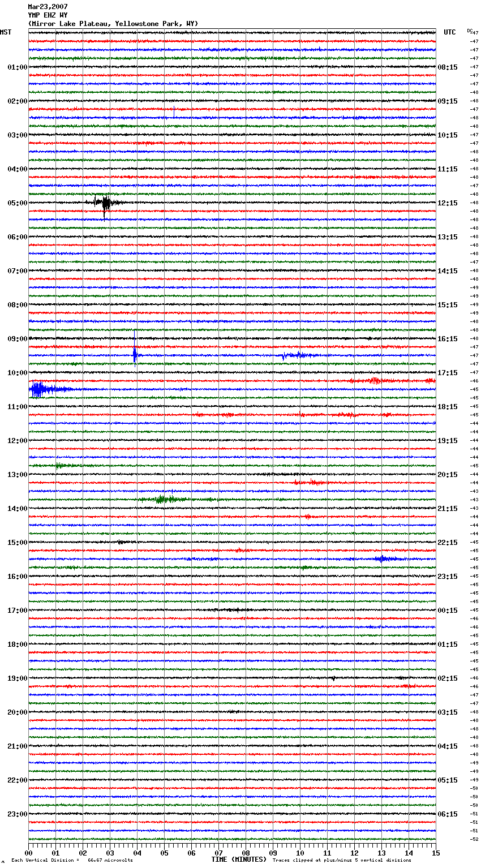
Task: Click the blue signal near minute 10 after 09:00
Action: (x=298, y=355)
